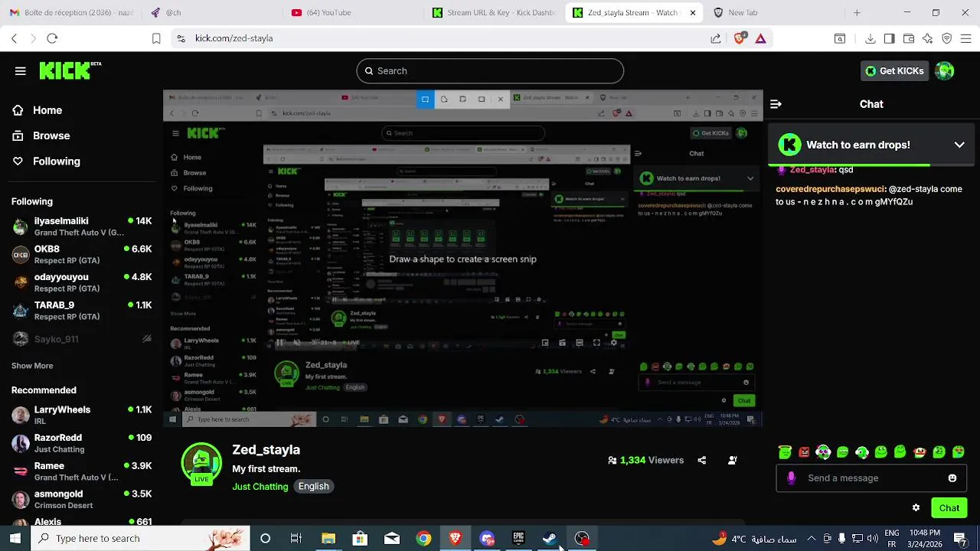The width and height of the screenshot is (980, 551).
Task: Toggle the Brave sidebar panel
Action: point(889,38)
